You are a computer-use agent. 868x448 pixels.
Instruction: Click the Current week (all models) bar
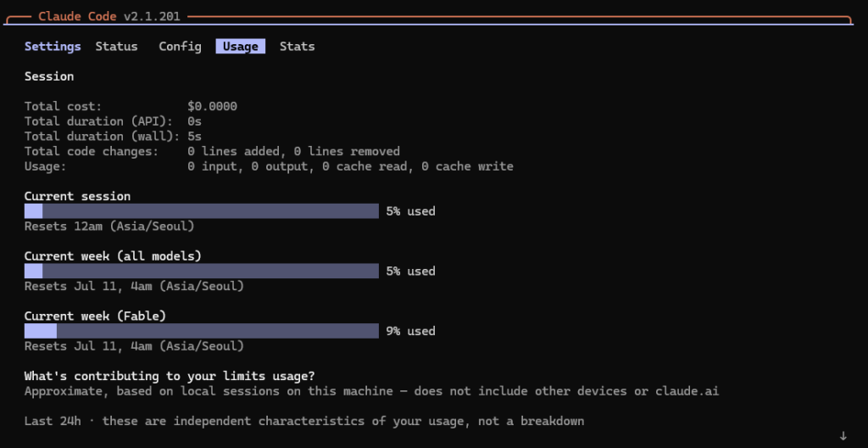(202, 271)
